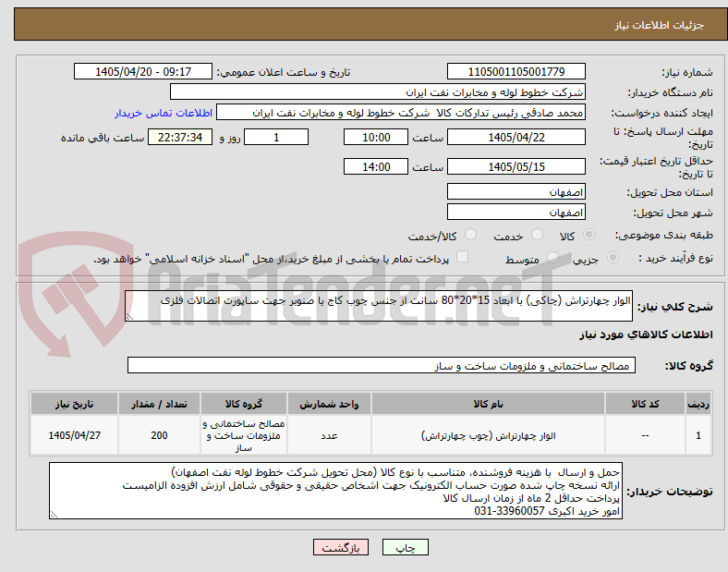Select the کالا radio button

pyautogui.click(x=588, y=235)
